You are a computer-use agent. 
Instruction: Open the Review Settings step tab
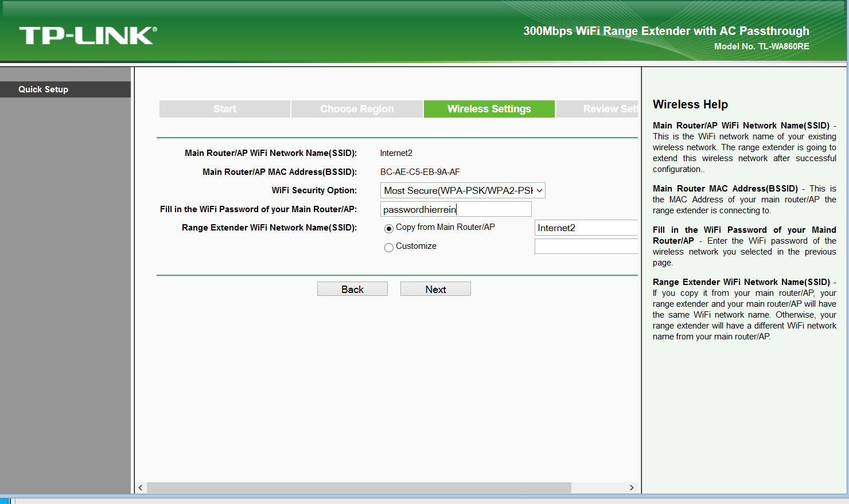(597, 109)
